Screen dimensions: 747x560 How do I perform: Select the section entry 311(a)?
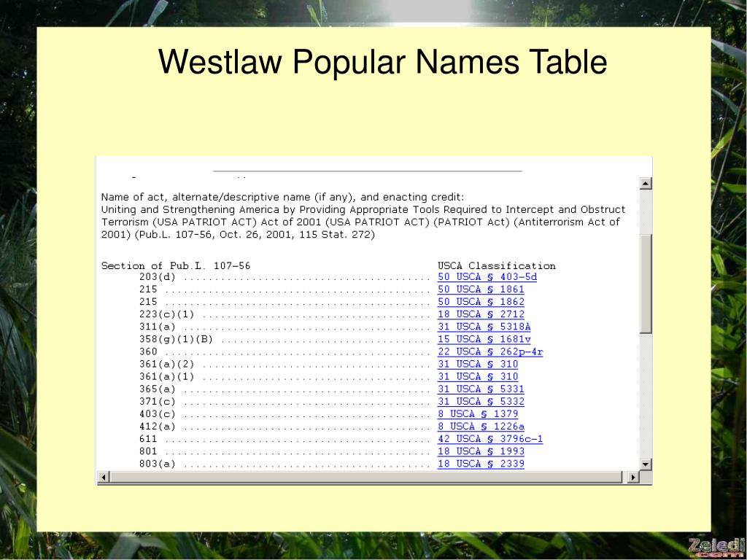click(x=158, y=327)
